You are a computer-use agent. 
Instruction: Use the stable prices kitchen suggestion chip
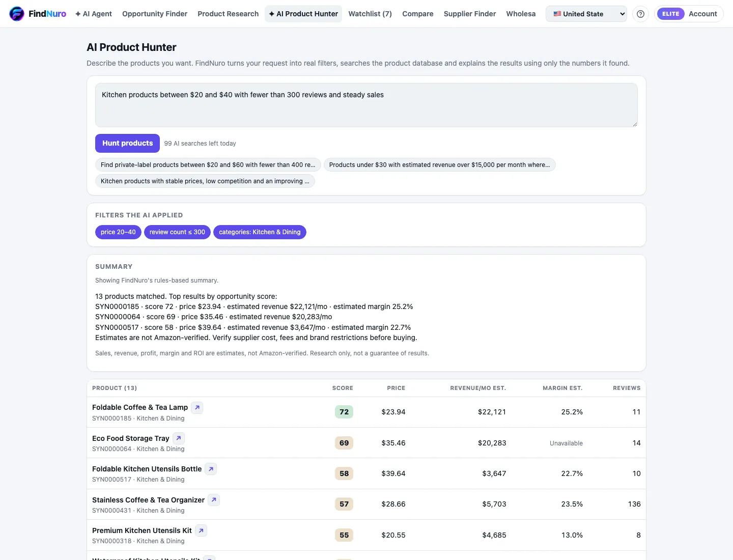(205, 181)
